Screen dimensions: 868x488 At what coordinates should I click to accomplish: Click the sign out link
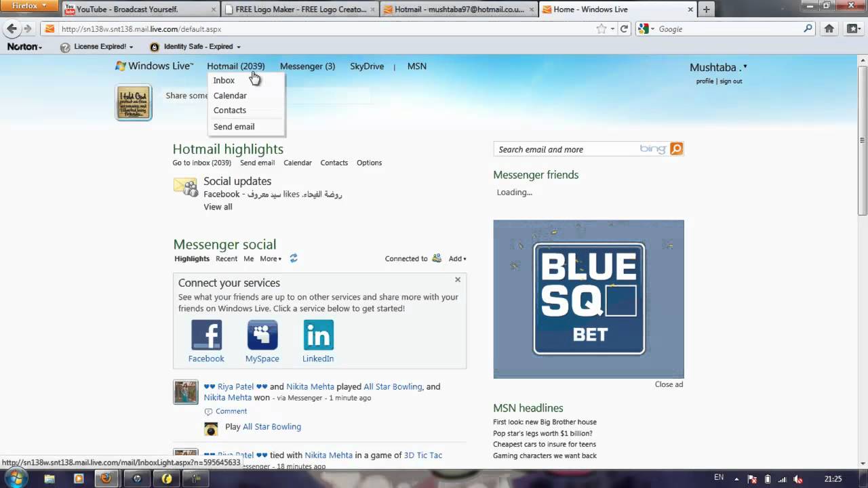point(731,81)
